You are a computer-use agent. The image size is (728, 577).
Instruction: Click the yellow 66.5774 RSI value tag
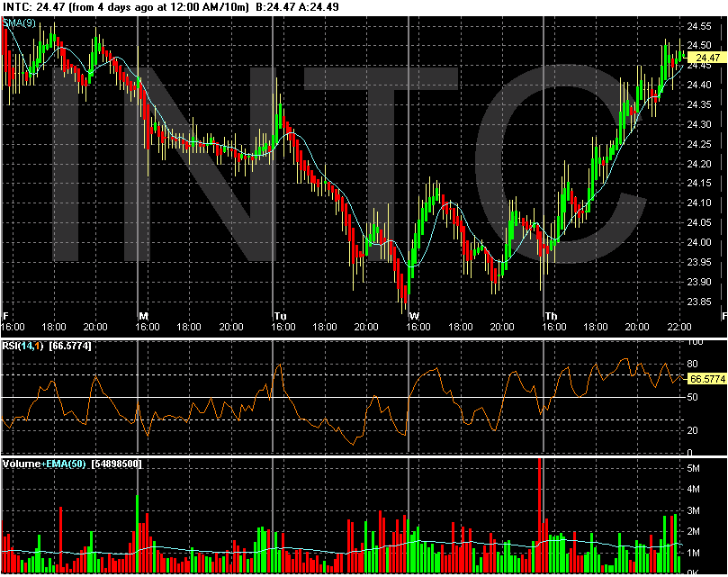[x=707, y=379]
